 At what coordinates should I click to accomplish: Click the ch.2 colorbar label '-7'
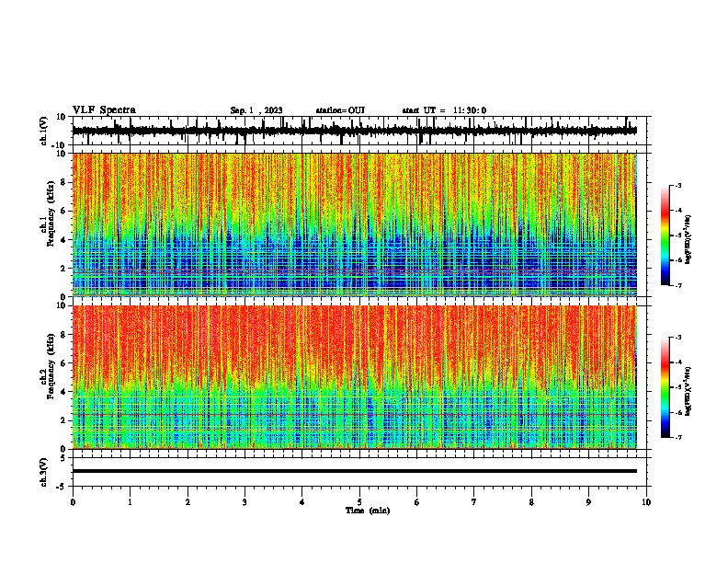coord(677,437)
